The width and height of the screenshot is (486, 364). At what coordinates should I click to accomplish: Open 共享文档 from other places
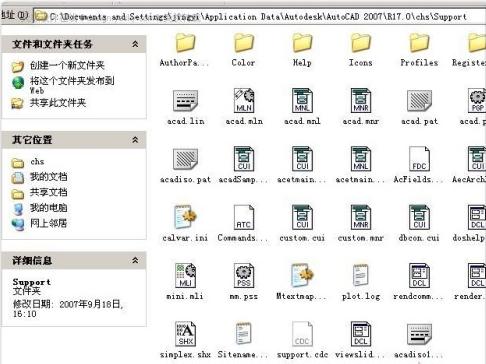[x=48, y=192]
